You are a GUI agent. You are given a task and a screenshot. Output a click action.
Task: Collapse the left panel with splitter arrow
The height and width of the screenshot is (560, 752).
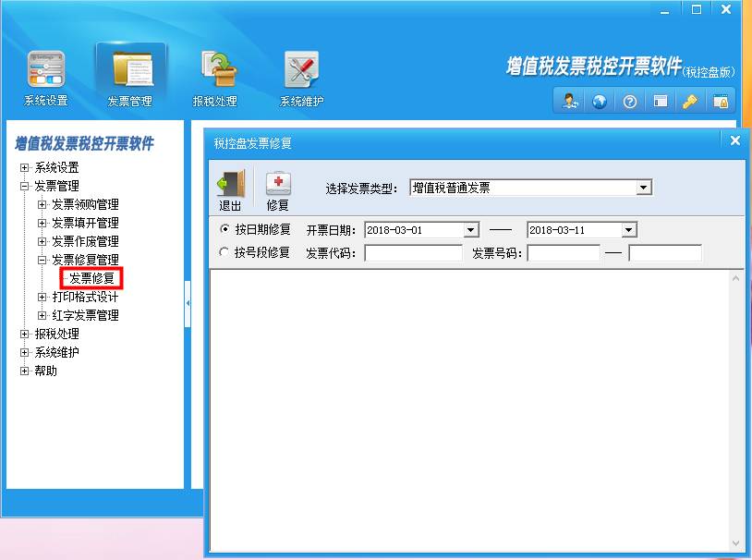(188, 303)
